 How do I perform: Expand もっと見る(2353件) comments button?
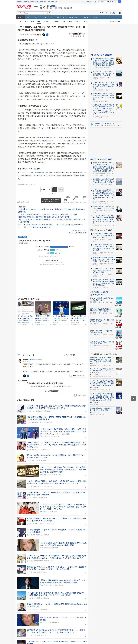[x=52, y=391]
